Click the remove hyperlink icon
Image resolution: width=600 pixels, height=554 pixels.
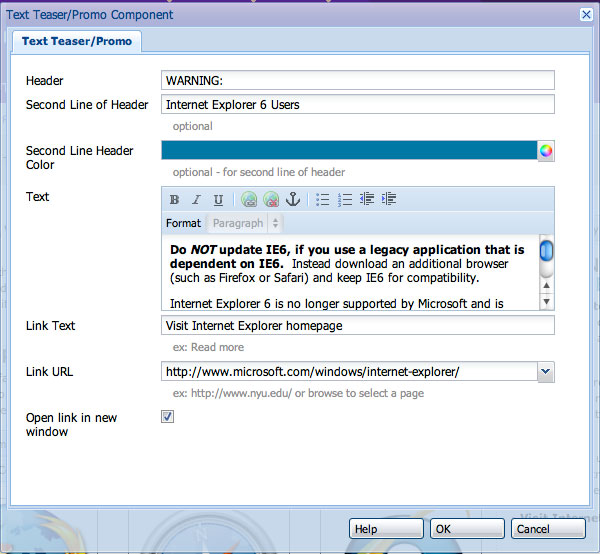271,200
